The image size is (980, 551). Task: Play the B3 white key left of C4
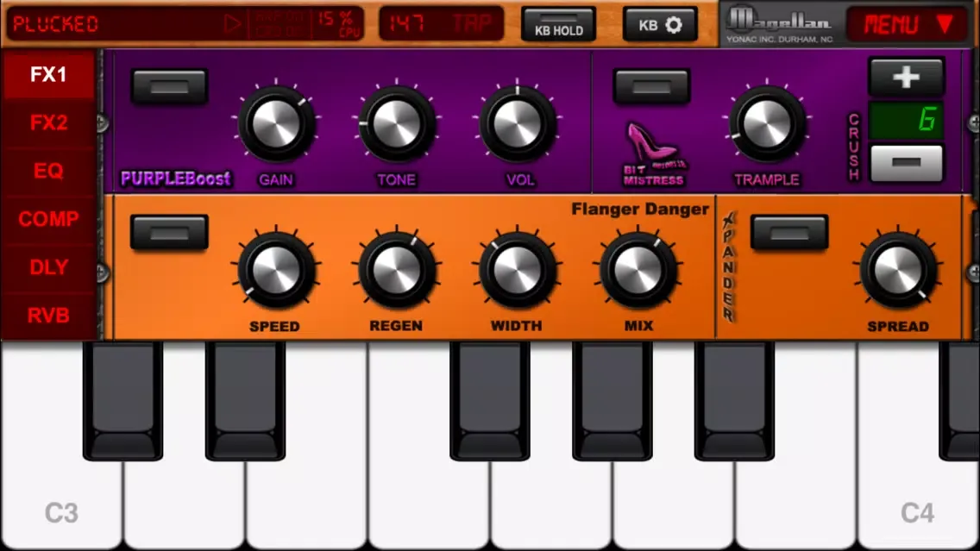point(795,500)
